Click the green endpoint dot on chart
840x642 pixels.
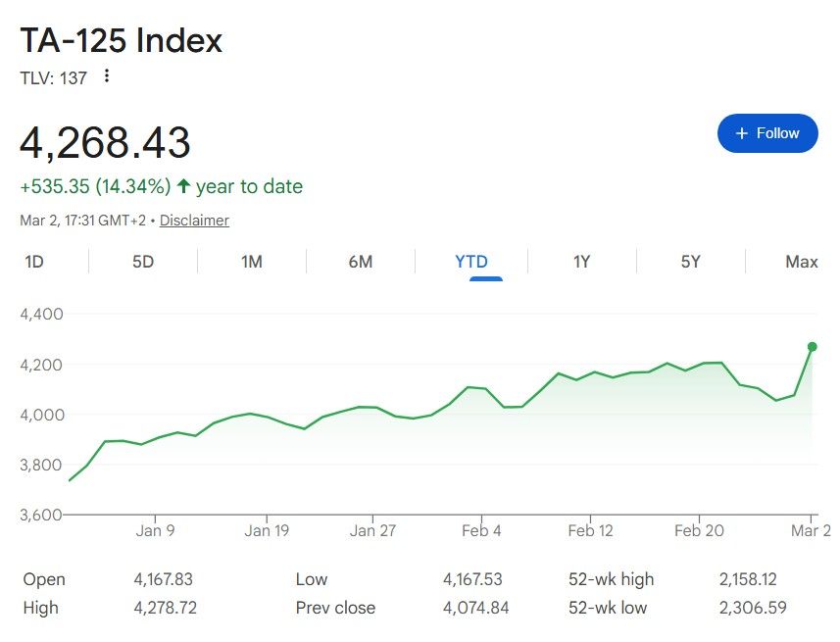coord(812,347)
